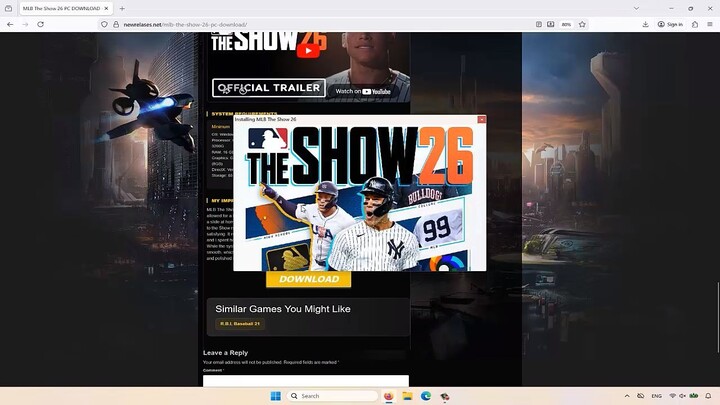Open the Firefox hamburger application menu
720x405 pixels.
[x=710, y=24]
